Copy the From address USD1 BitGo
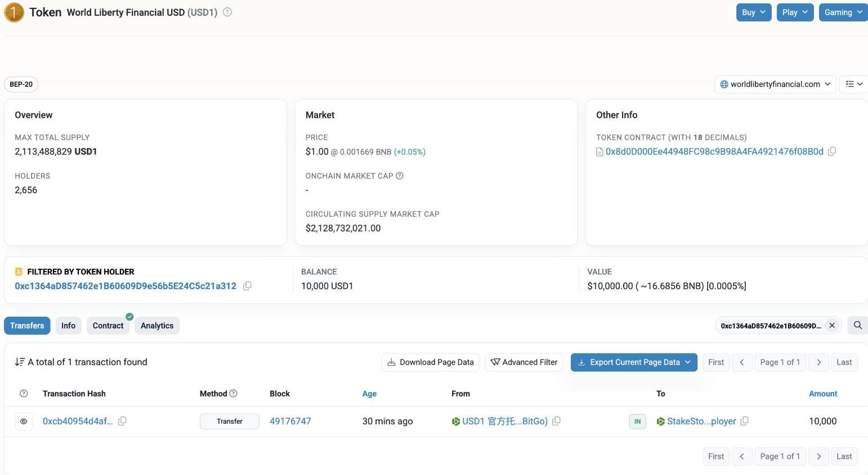The width and height of the screenshot is (868, 475). click(x=556, y=421)
